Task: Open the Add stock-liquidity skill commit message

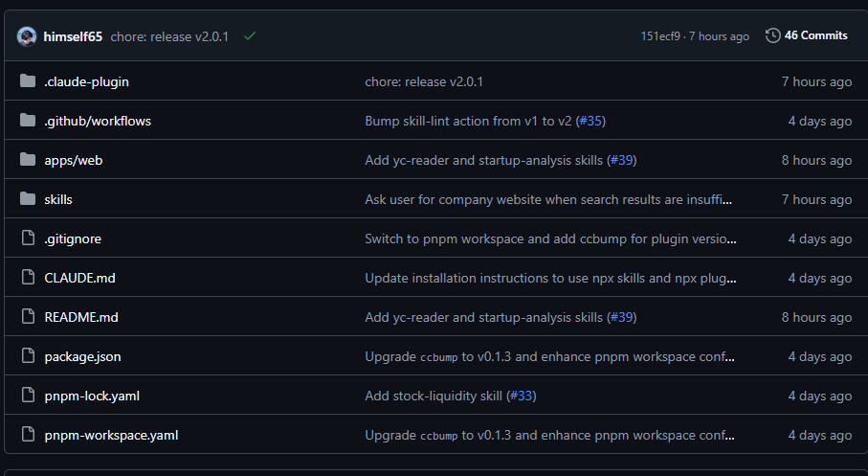Action: 434,396
